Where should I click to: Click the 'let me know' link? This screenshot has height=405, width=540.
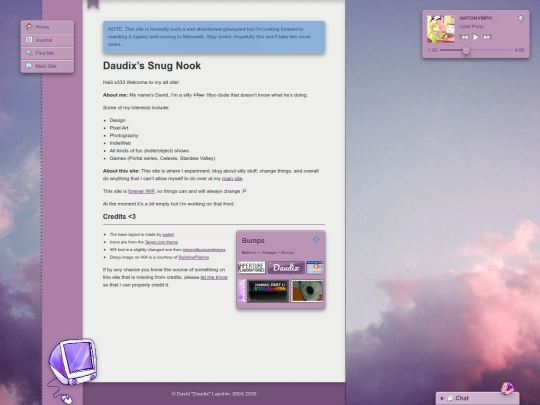tap(214, 277)
